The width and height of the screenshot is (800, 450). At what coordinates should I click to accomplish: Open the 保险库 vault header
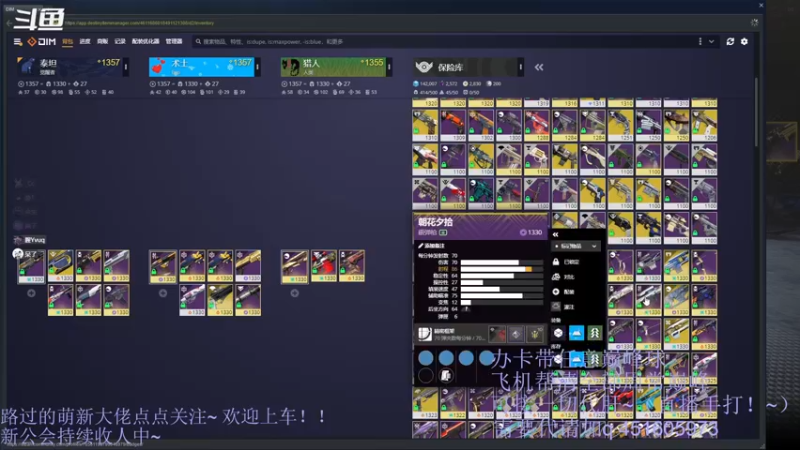click(464, 67)
